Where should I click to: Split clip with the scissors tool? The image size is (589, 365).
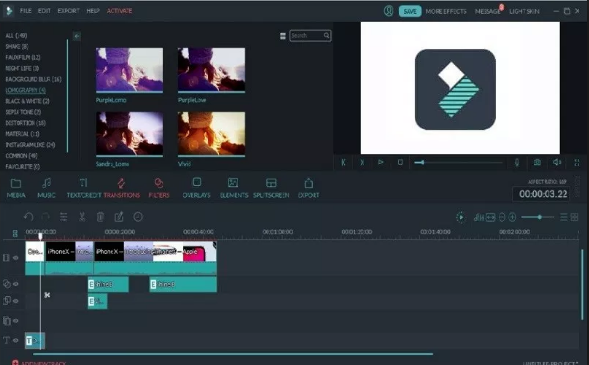(x=82, y=217)
